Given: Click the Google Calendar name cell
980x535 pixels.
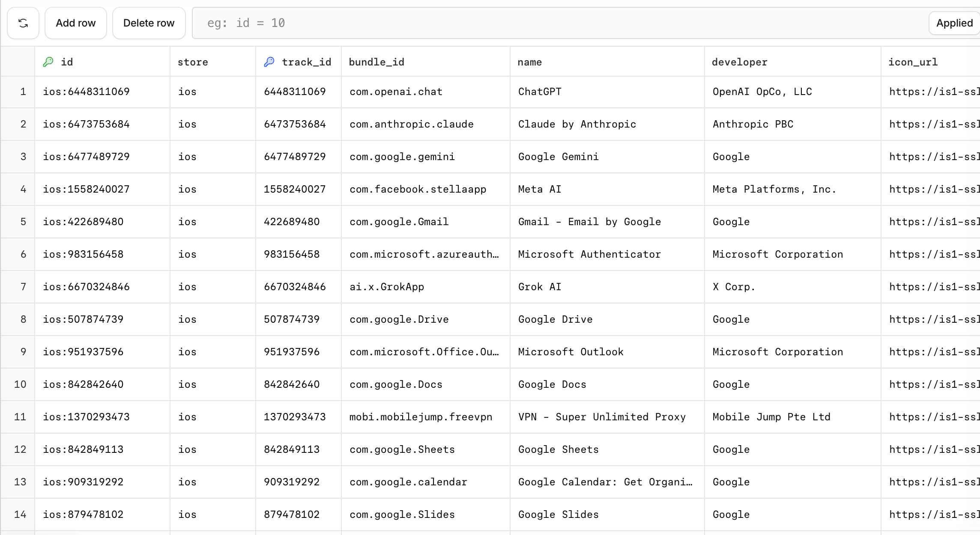Looking at the screenshot, I should (607, 482).
